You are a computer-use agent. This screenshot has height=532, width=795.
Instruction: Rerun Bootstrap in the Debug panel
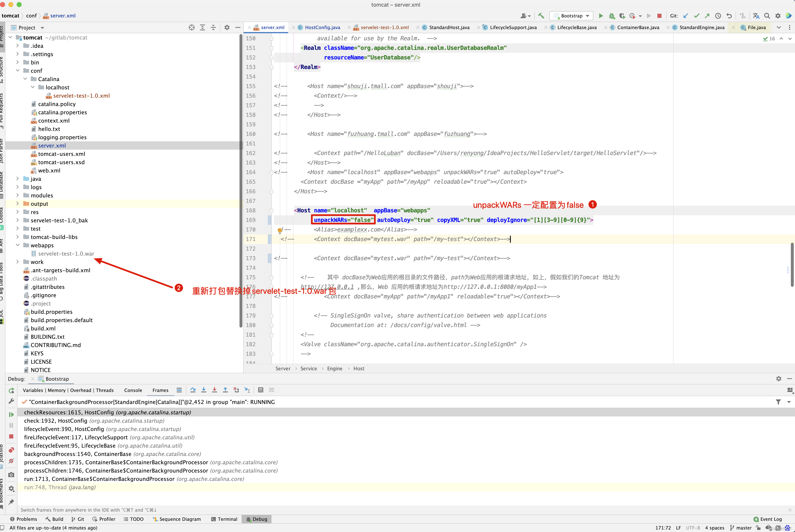click(11, 390)
